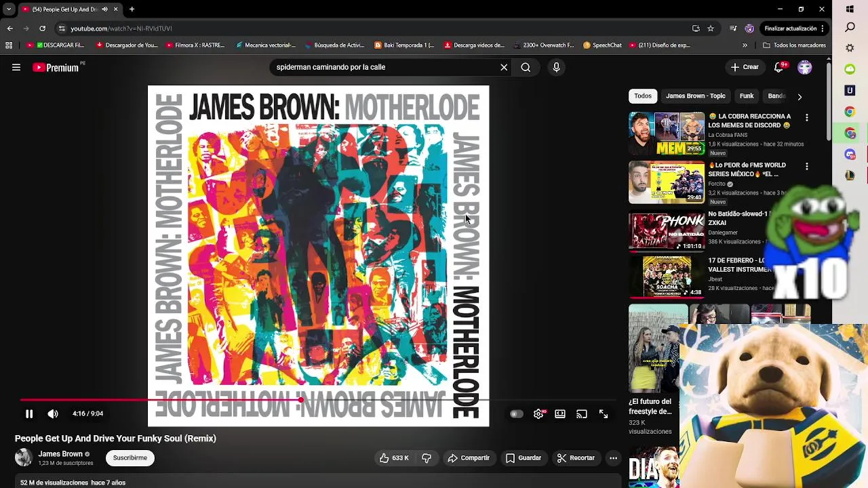Open James Brown channel avatar
Screen dimensions: 868x488
[x=24, y=457]
